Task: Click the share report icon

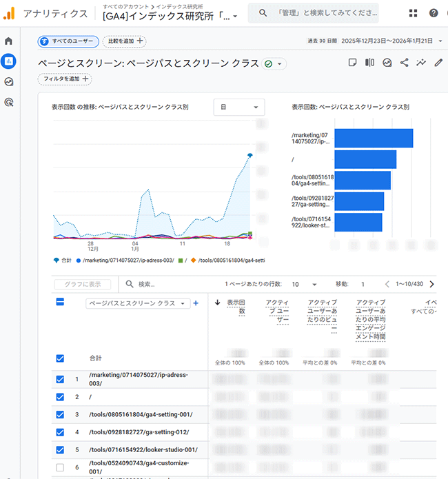Action: pyautogui.click(x=405, y=63)
